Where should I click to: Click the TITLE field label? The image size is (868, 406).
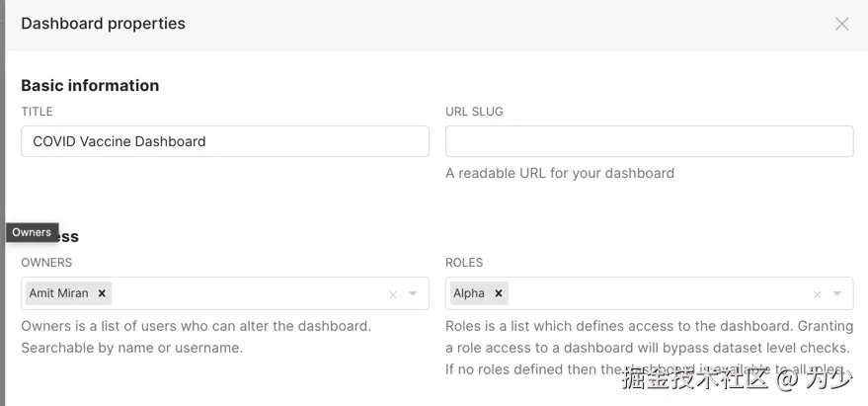pos(37,112)
